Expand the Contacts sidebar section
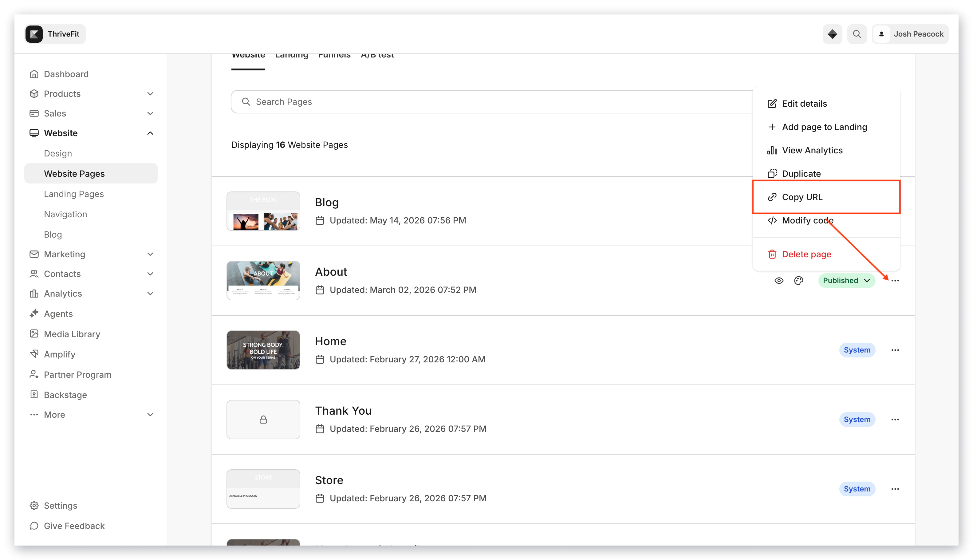Image resolution: width=973 pixels, height=560 pixels. tap(150, 274)
